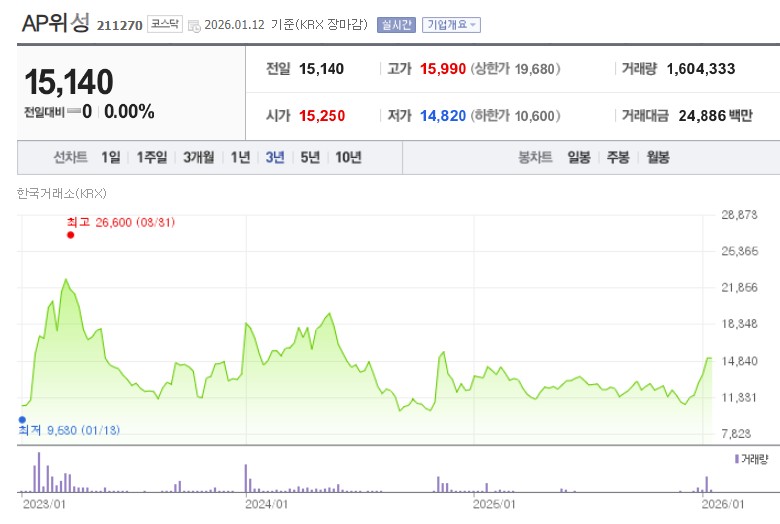Toggle the 실시간 button
The image size is (780, 524).
tap(396, 25)
